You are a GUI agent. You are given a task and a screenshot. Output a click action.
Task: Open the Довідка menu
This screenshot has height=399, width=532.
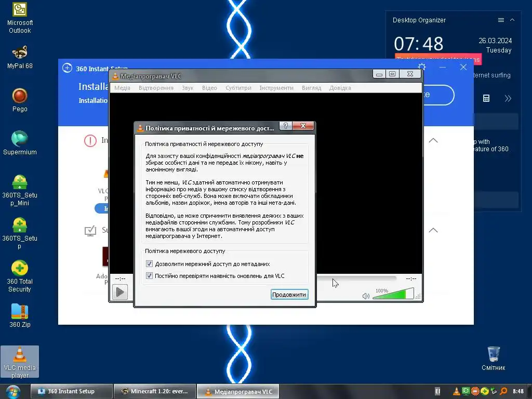340,88
